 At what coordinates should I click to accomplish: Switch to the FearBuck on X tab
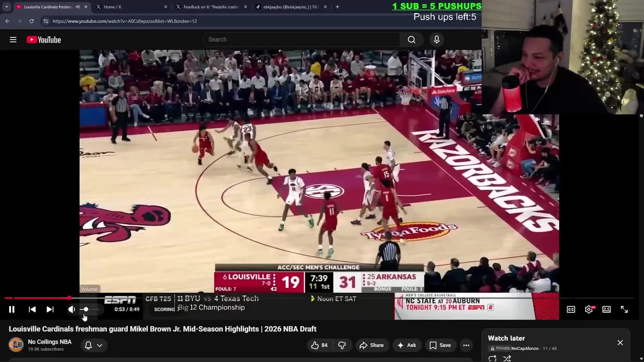(211, 7)
